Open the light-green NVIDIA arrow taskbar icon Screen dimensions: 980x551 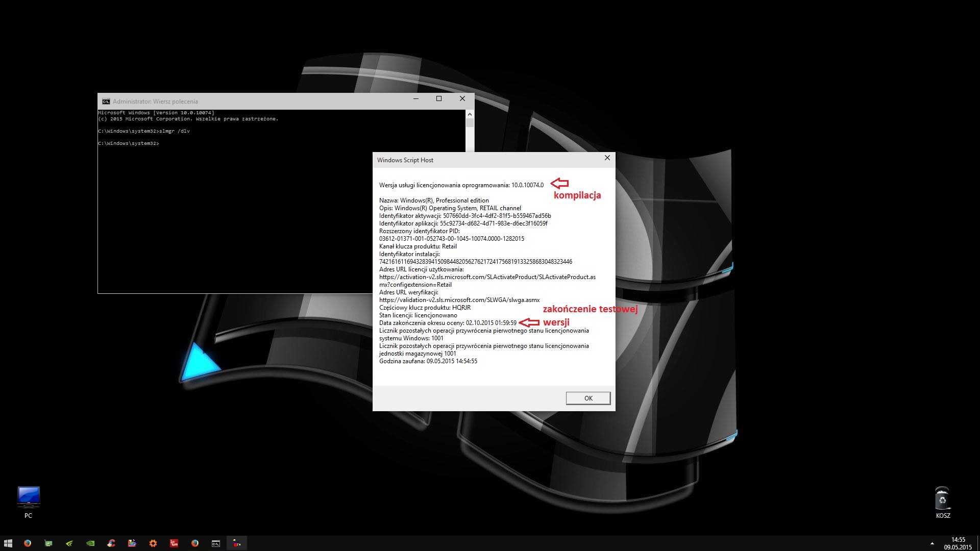(69, 543)
